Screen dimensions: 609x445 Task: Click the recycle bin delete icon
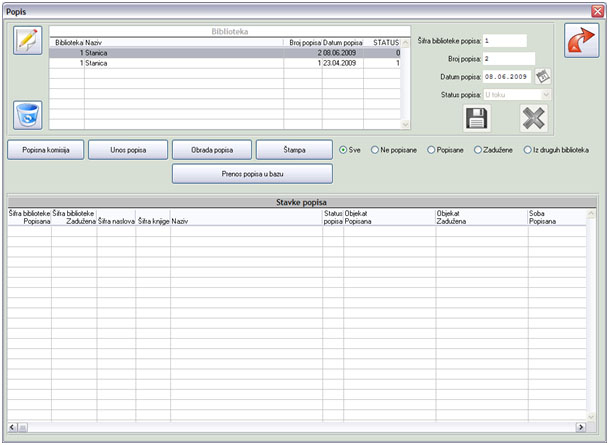[28, 115]
